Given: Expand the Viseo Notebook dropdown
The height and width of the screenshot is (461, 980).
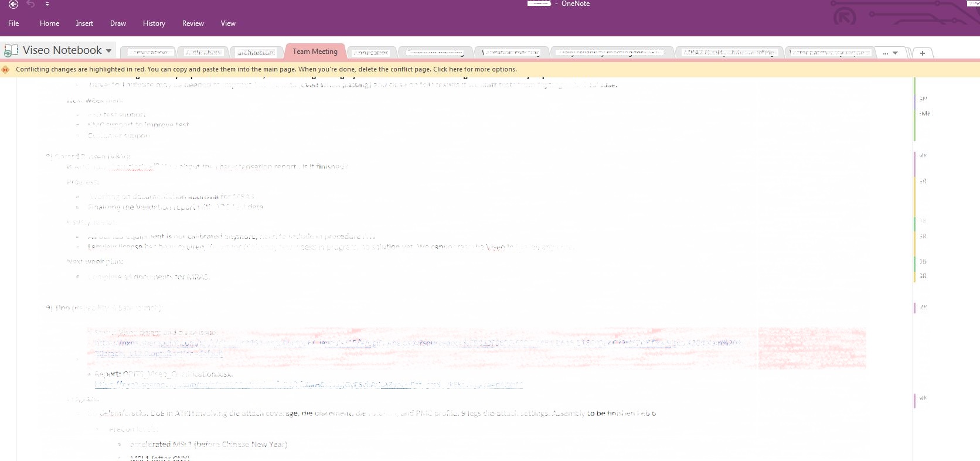Looking at the screenshot, I should pos(108,51).
